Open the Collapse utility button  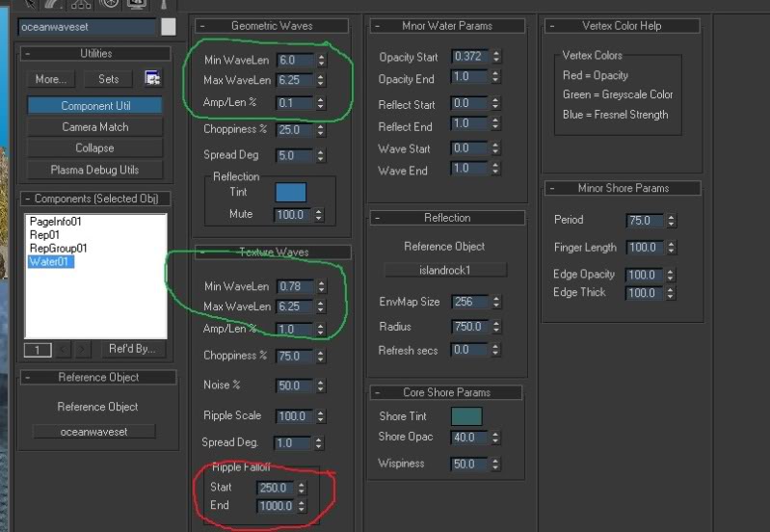[x=95, y=148]
